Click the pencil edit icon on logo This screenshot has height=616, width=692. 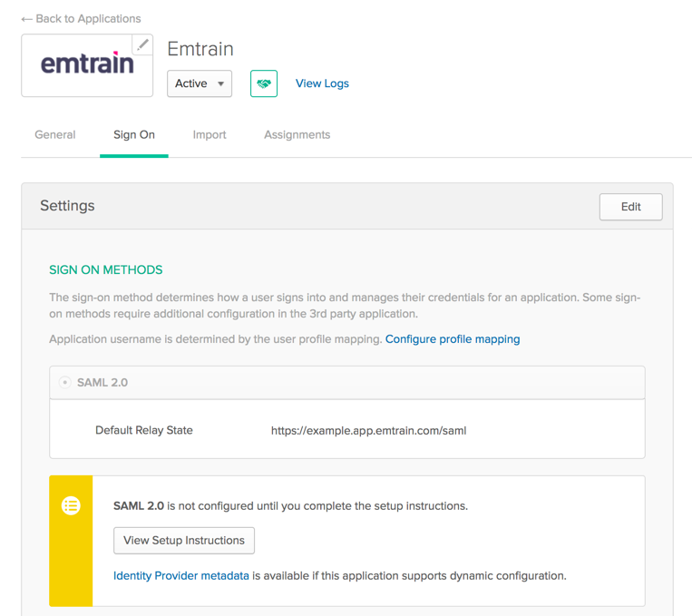[142, 44]
